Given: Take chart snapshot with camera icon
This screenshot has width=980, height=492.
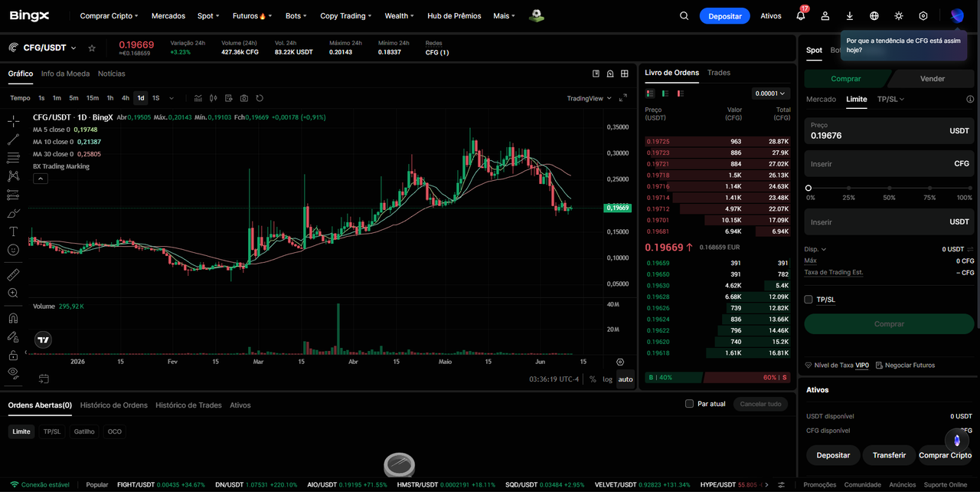Looking at the screenshot, I should 244,98.
